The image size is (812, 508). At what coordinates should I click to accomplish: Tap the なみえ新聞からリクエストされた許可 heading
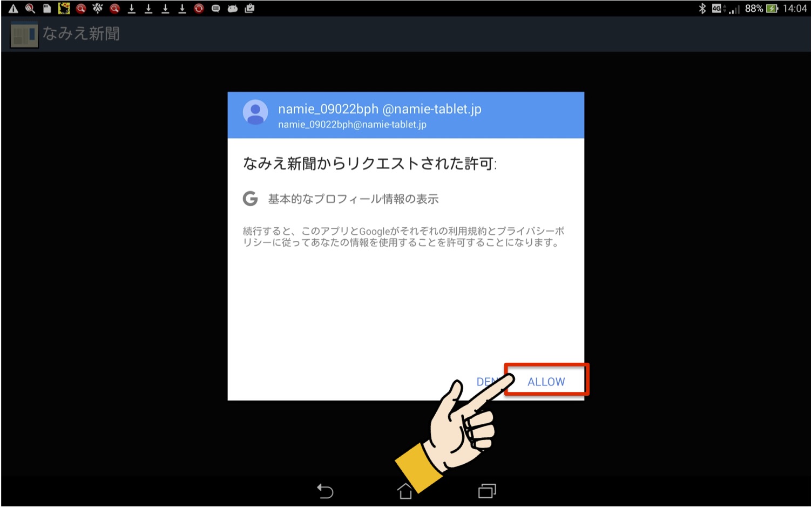(370, 163)
